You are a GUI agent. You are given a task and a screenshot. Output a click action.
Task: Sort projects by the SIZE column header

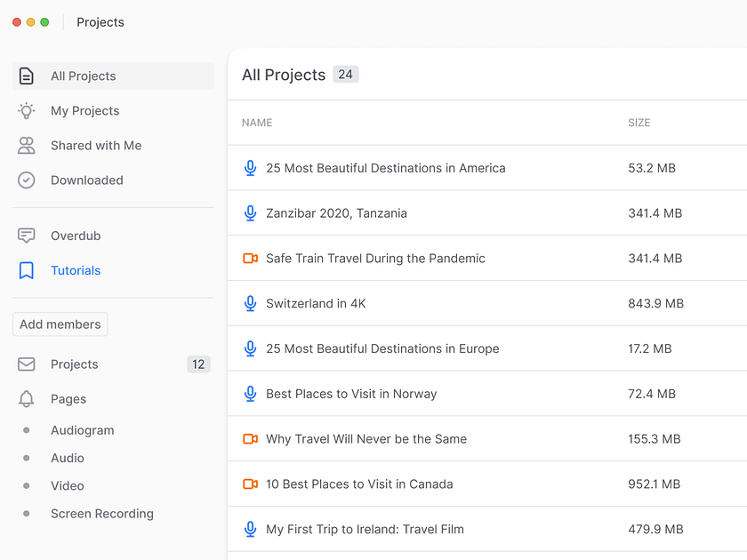pyautogui.click(x=639, y=123)
